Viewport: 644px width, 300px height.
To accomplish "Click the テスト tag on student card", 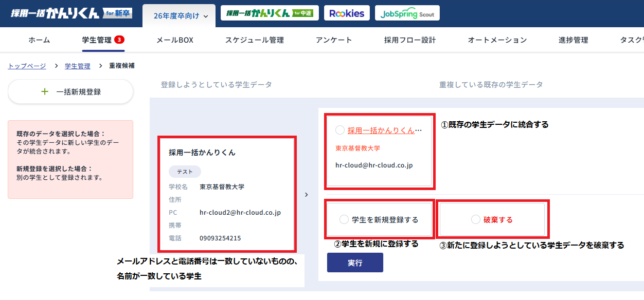I will 185,172.
